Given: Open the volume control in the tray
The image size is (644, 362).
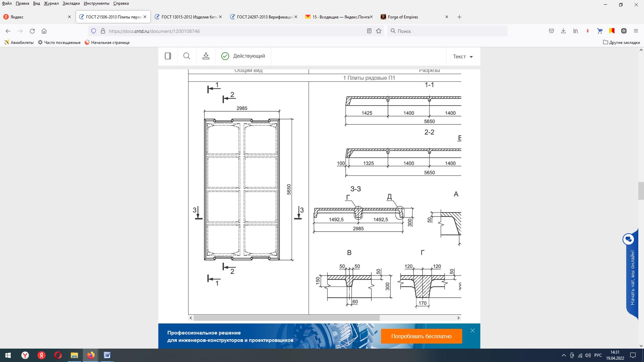Looking at the screenshot, I should coord(588,355).
